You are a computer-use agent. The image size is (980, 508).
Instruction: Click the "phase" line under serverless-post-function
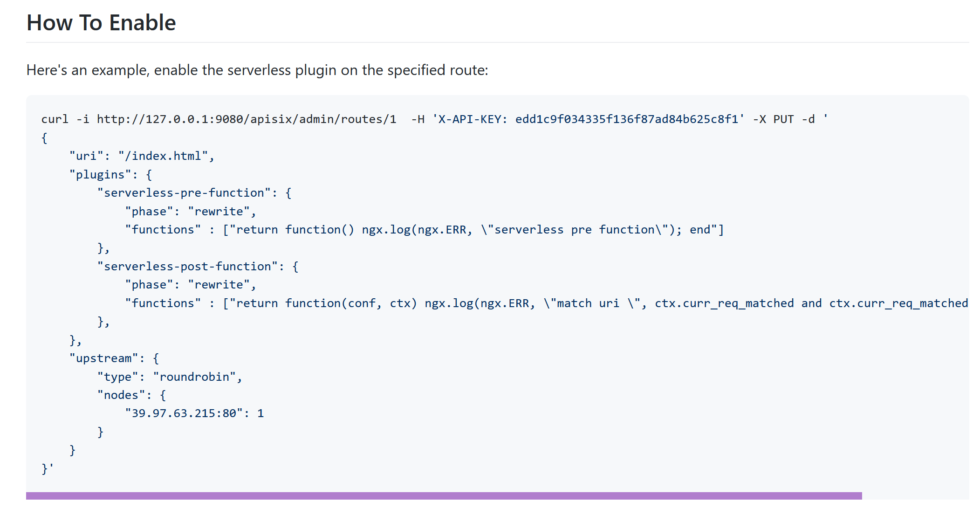tap(191, 285)
